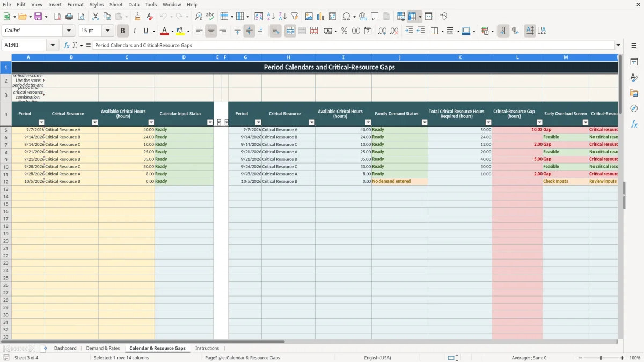Insert a Hyperlink

click(363, 17)
